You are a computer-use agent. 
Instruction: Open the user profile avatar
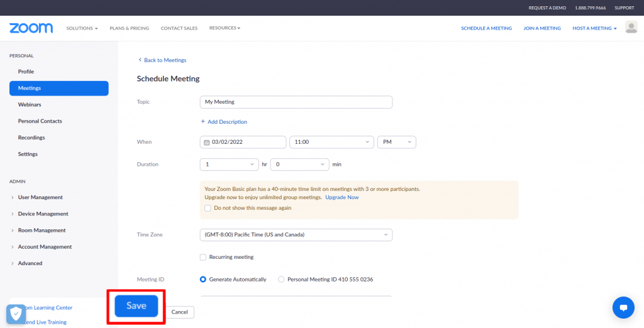pyautogui.click(x=631, y=28)
